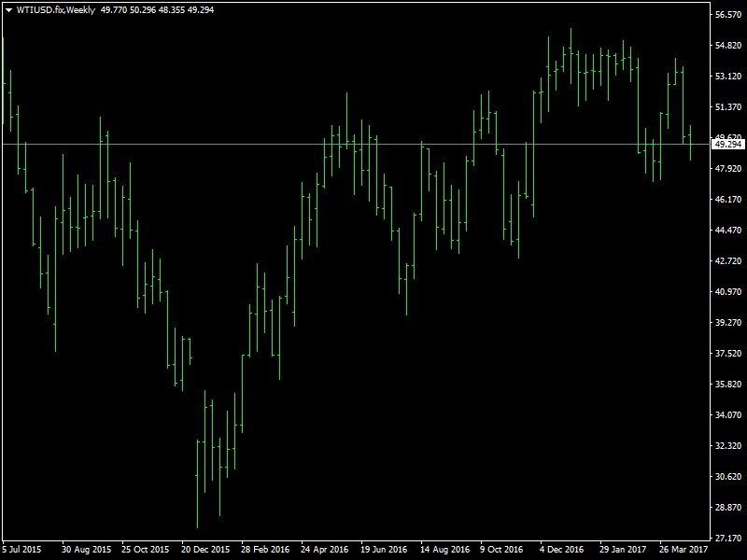
Task: Click the 9 Oct 2016 date label
Action: pyautogui.click(x=501, y=550)
